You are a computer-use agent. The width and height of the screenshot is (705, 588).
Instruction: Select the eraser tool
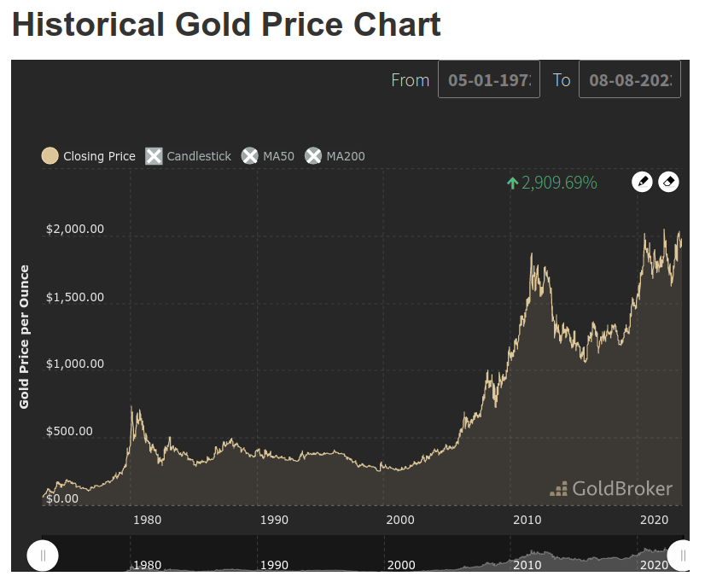[669, 182]
